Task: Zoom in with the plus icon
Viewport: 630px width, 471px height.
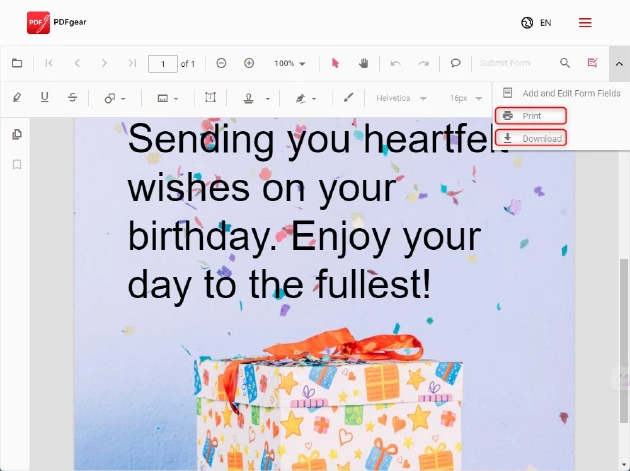Action: pyautogui.click(x=249, y=63)
